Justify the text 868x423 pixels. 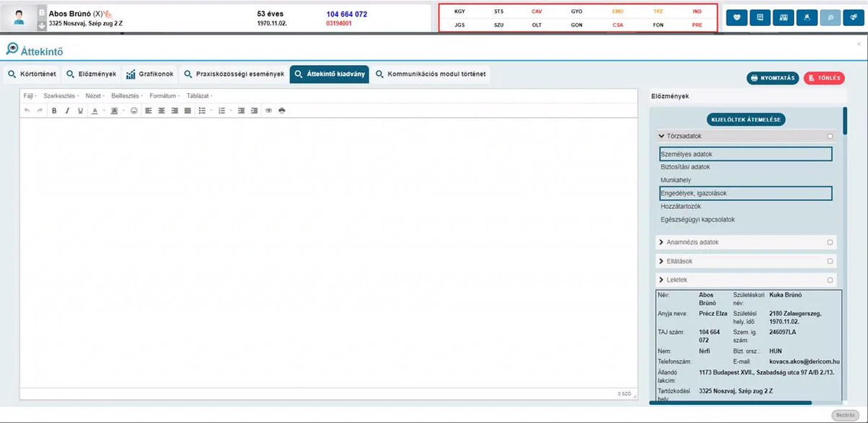click(188, 111)
